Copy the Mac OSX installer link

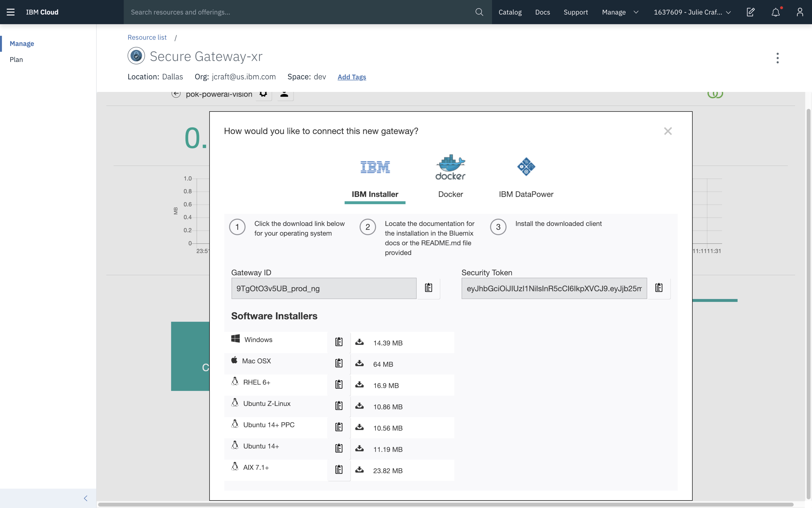point(339,363)
